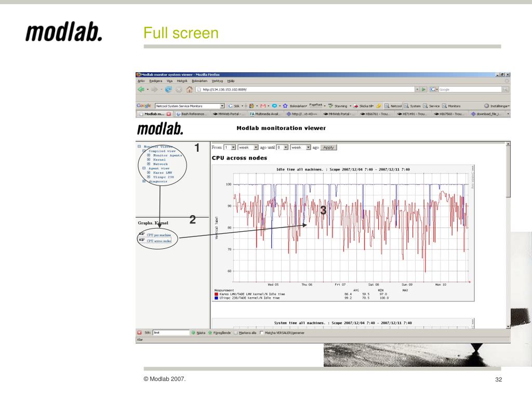Go back with the green Back arrow
The width and height of the screenshot is (532, 399).
click(141, 89)
